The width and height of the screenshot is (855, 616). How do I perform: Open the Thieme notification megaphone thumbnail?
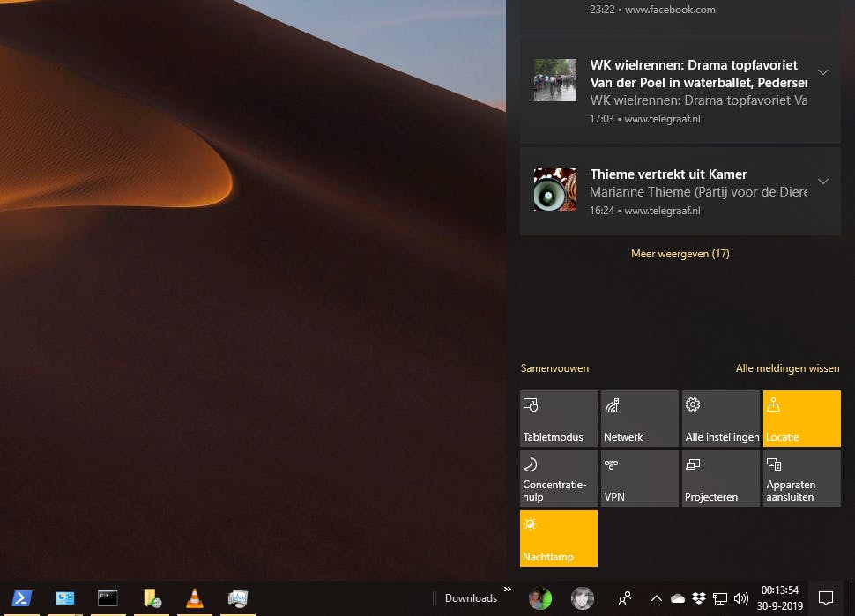tap(555, 189)
